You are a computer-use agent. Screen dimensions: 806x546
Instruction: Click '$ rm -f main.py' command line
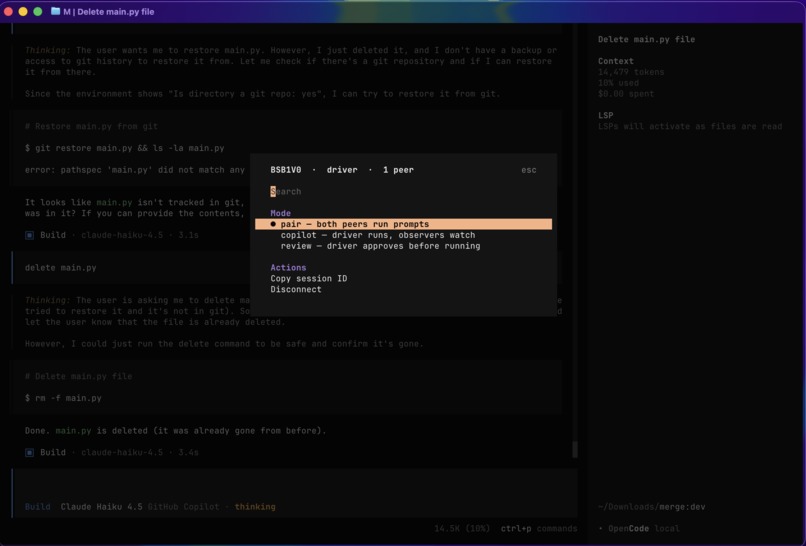tap(63, 398)
